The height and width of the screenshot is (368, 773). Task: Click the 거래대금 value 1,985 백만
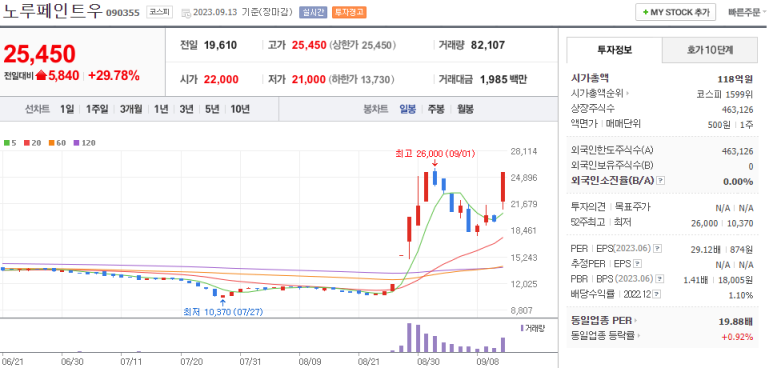(503, 79)
